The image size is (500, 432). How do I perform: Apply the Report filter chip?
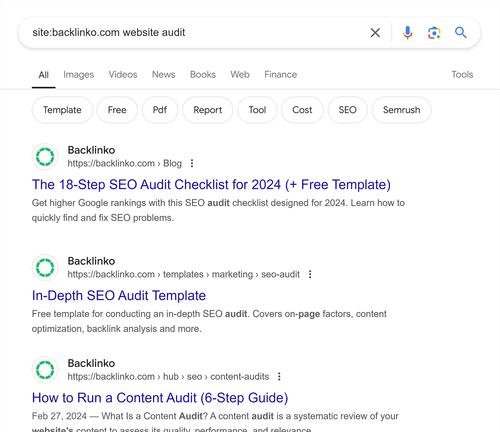click(x=208, y=110)
